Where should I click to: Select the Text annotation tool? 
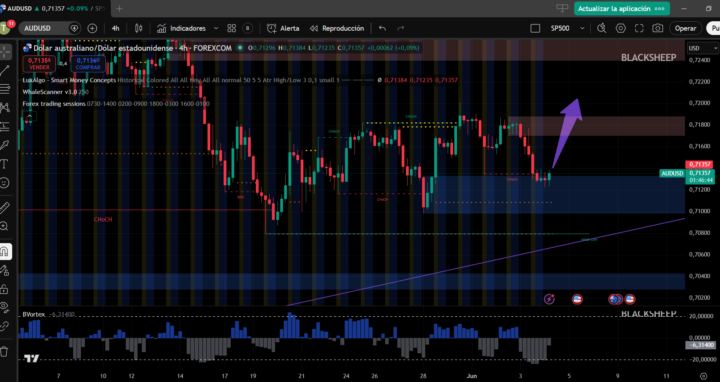pos(5,164)
